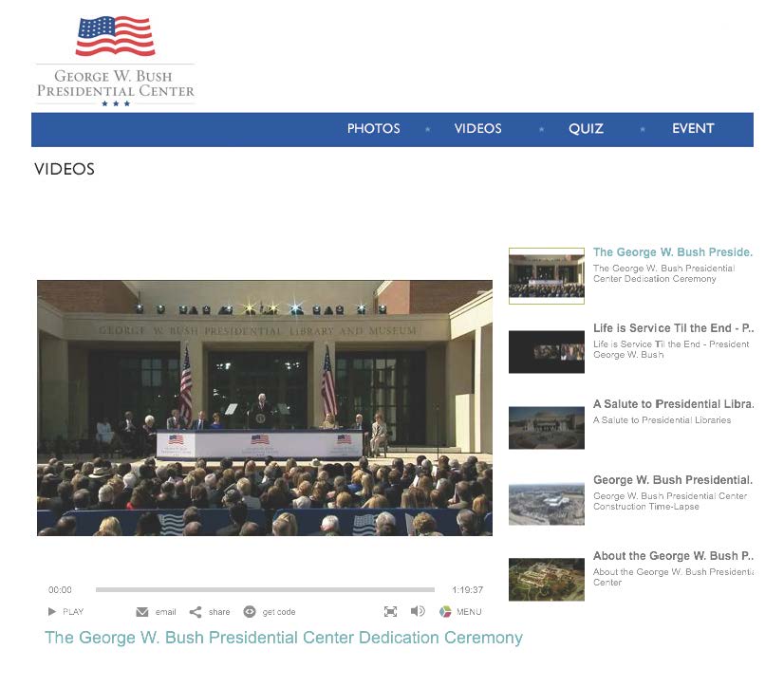Open 'The George W. Bush Preside.' playlist title
This screenshot has width=784, height=687.
click(x=673, y=252)
